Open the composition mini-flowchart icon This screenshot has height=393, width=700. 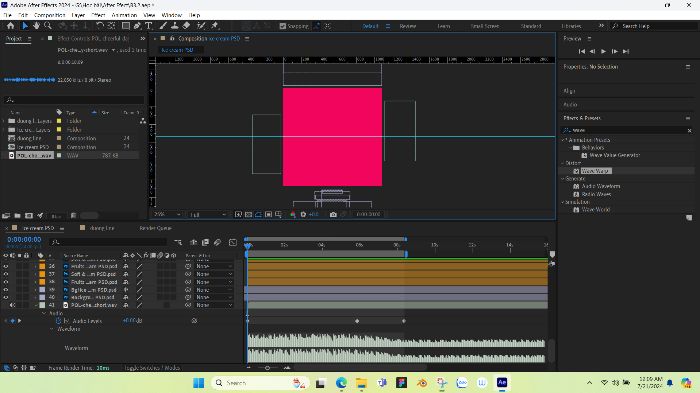tap(178, 242)
